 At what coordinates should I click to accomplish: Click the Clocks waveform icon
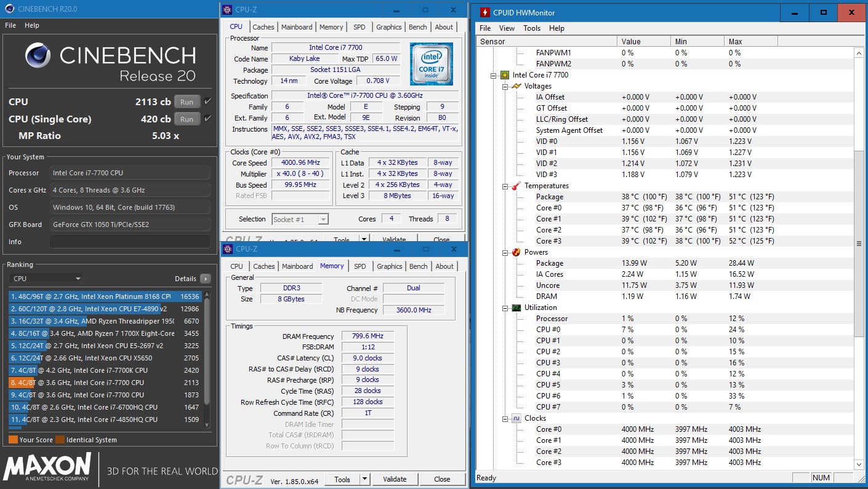516,418
